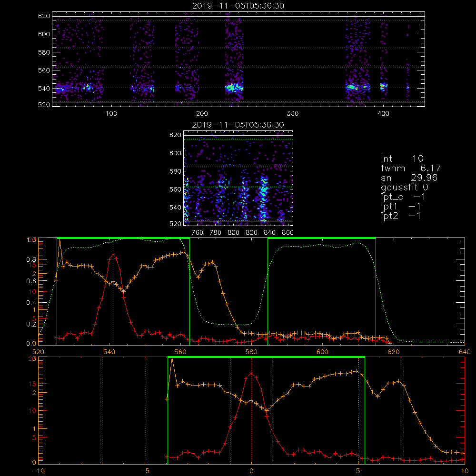Pick the "ipt_c -1" parameter line

(x=403, y=197)
